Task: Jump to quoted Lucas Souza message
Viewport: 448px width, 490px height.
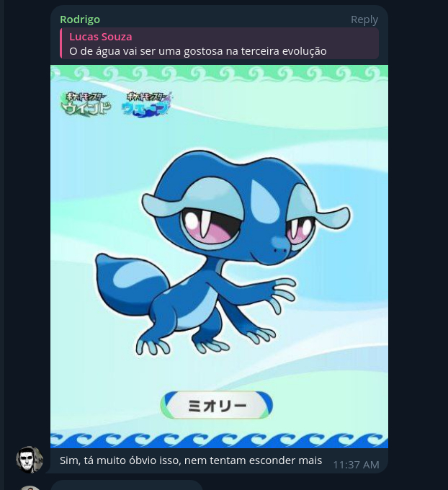Action: click(219, 43)
